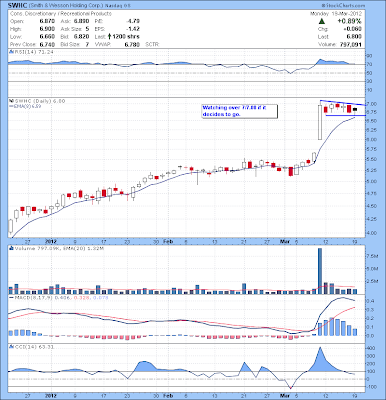Screen dimensions: 386x400
Task: Click the Monday 19-Mar-2012 date text
Action: (x=336, y=14)
